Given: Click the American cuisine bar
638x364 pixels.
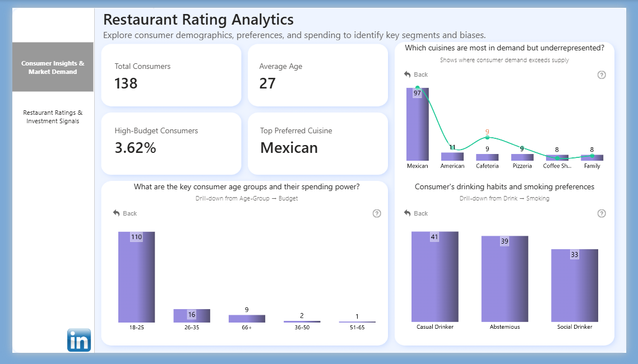Looking at the screenshot, I should click(x=452, y=156).
